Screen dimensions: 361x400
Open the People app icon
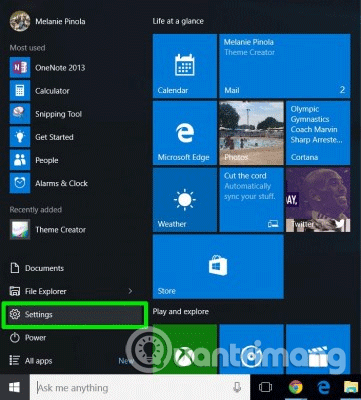20,160
